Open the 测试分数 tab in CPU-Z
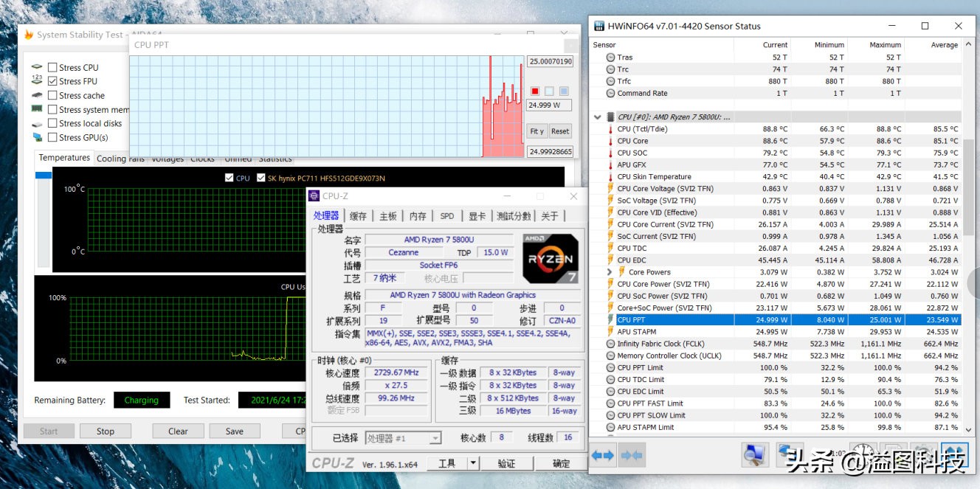980x489 pixels. [514, 216]
